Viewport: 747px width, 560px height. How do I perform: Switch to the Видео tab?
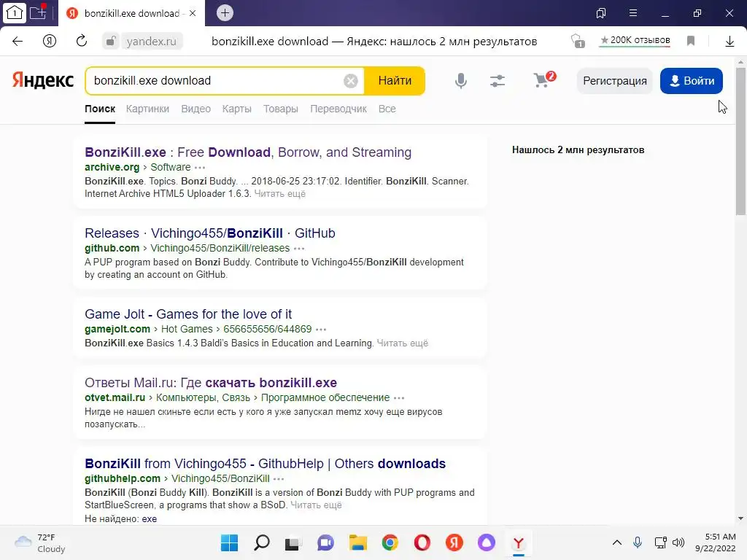click(x=196, y=109)
